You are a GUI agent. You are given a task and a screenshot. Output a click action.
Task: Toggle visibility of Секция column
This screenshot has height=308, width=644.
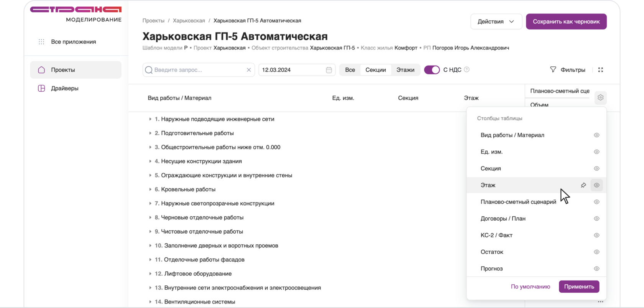pyautogui.click(x=596, y=168)
